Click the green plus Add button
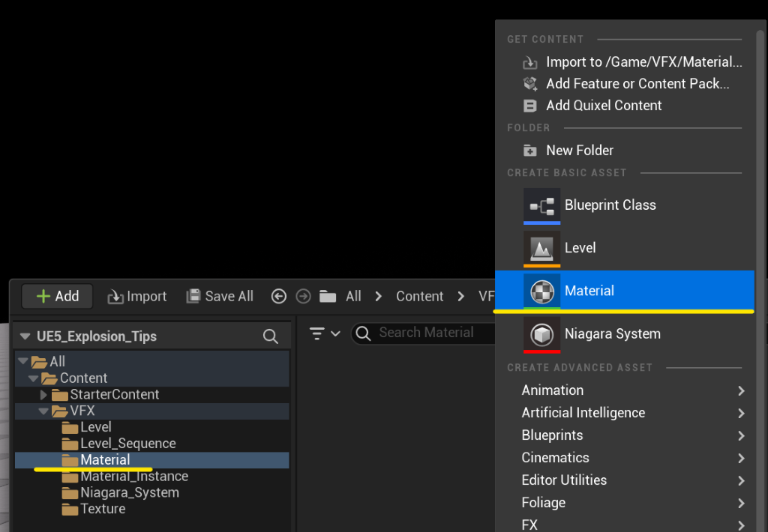Viewport: 768px width, 532px height. (x=57, y=296)
